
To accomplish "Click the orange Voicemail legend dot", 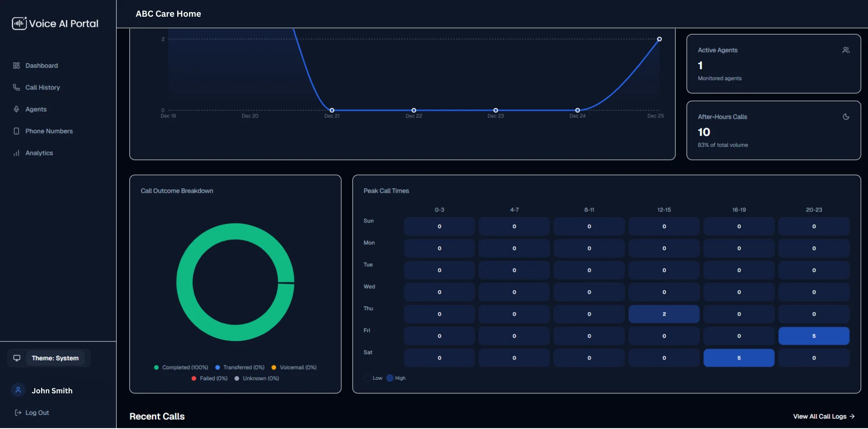I will pos(274,368).
